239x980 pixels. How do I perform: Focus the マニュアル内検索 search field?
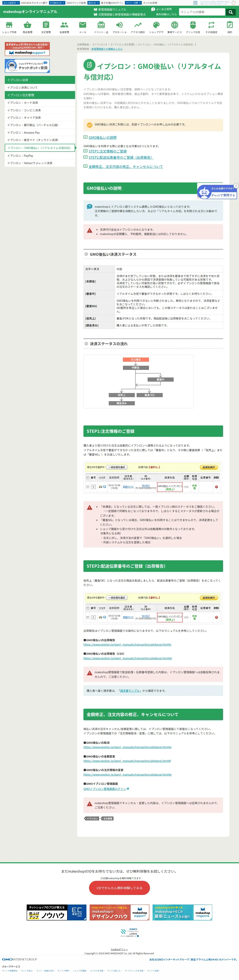202,12
